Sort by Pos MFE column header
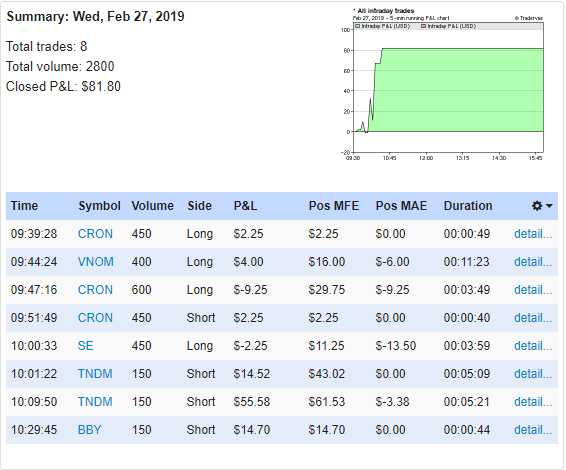This screenshot has height=470, width=566. click(334, 206)
